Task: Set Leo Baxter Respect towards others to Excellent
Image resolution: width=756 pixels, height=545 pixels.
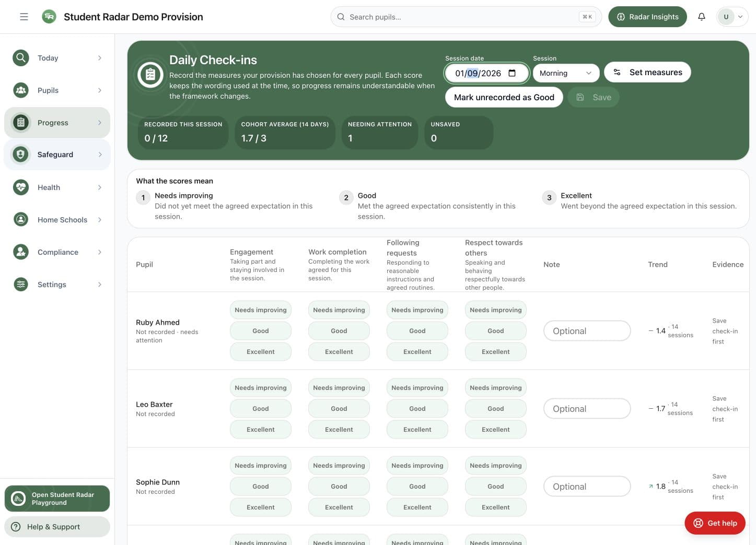Action: pos(496,430)
